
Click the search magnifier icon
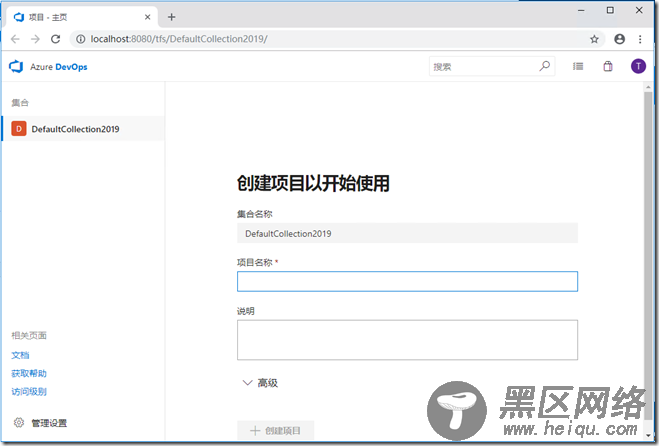(x=545, y=66)
